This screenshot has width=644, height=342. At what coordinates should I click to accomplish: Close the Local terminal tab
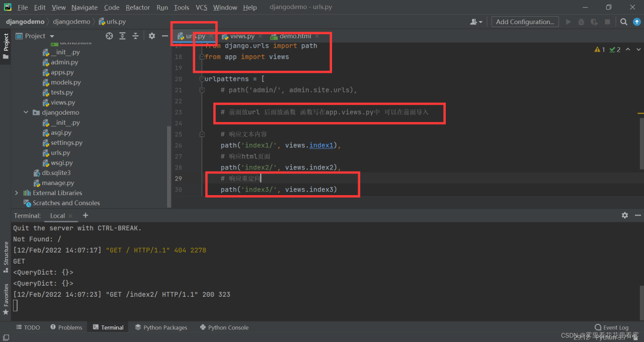71,216
